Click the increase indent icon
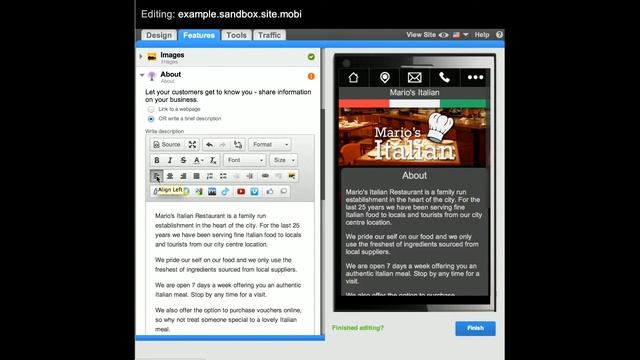 [250, 176]
